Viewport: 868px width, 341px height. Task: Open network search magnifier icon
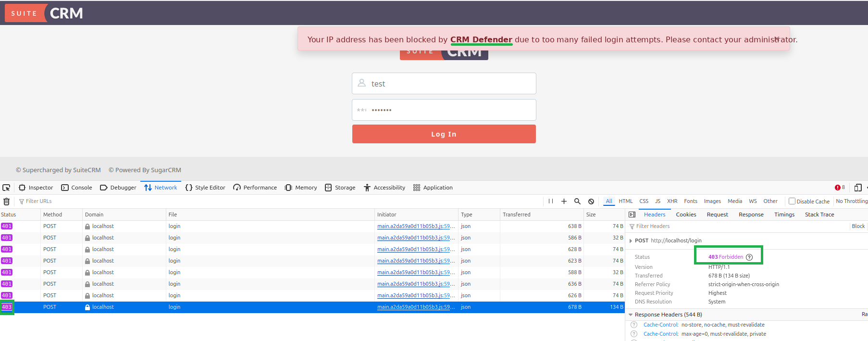577,202
